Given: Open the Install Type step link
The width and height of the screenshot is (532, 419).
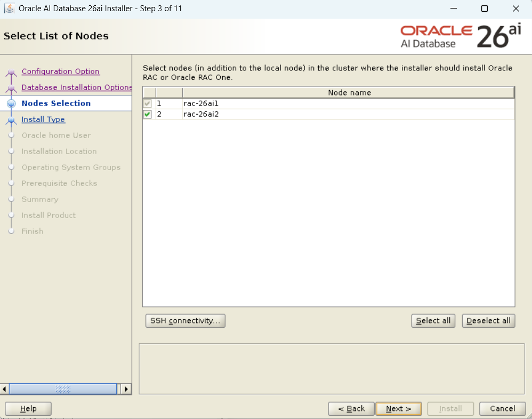Looking at the screenshot, I should pos(43,119).
